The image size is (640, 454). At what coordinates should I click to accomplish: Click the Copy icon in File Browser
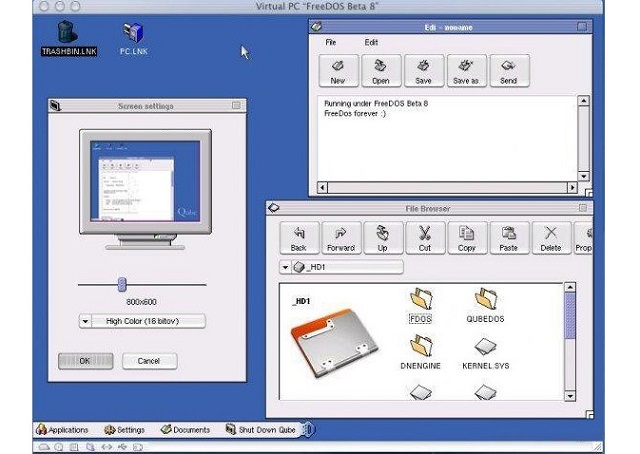tap(467, 238)
